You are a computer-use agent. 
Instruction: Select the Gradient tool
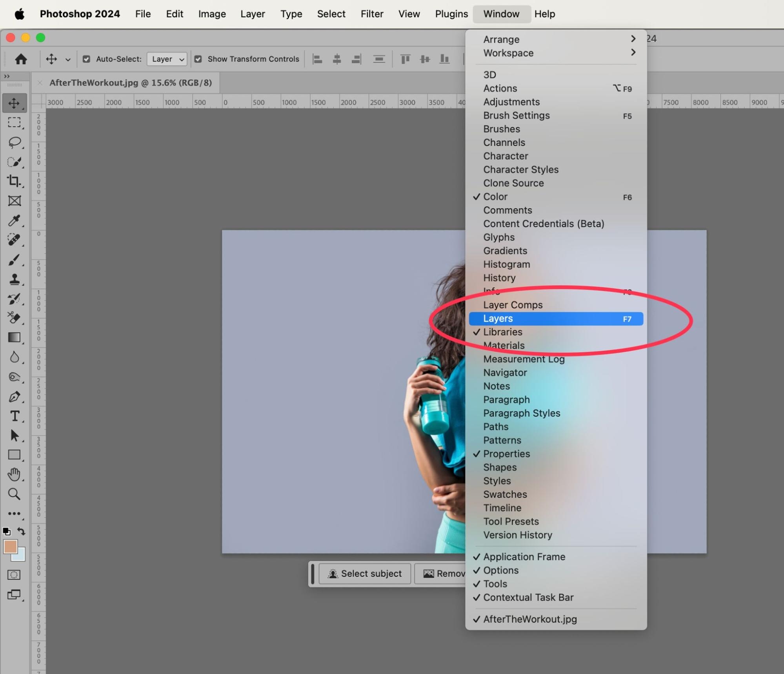[x=15, y=337]
